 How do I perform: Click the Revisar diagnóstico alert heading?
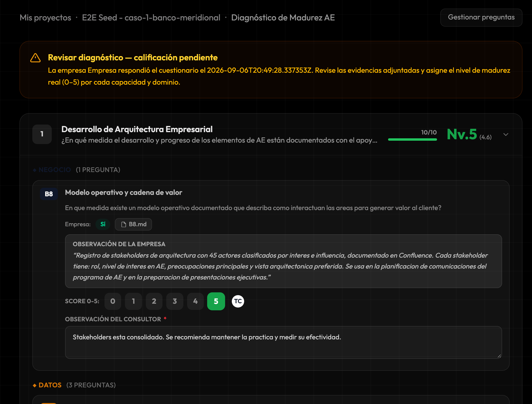point(133,58)
